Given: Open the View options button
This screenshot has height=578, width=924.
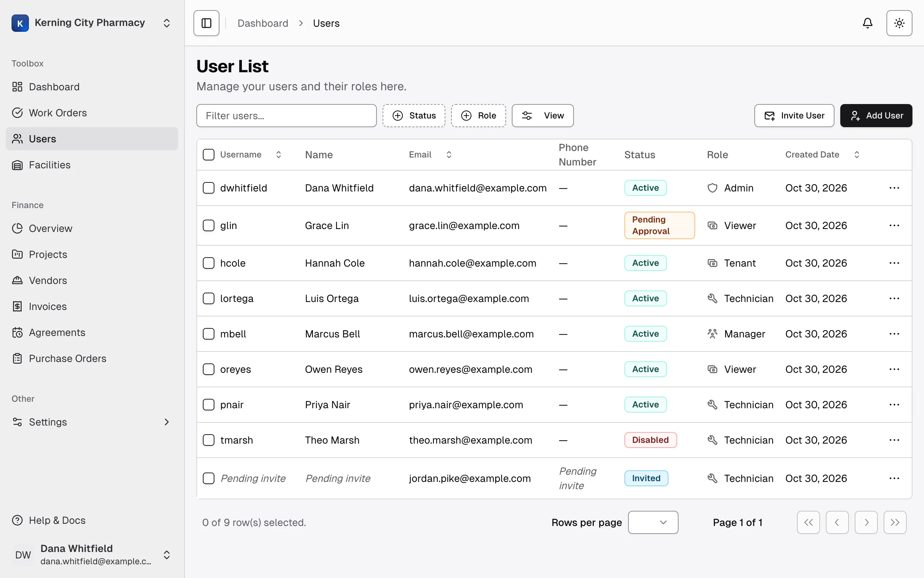Looking at the screenshot, I should click(542, 116).
